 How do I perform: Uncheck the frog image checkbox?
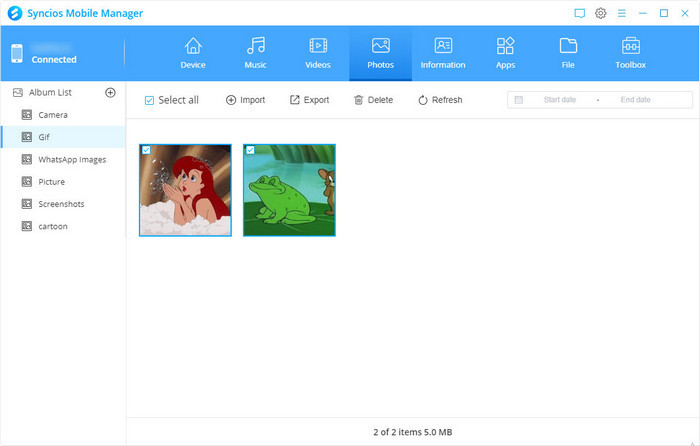pos(250,150)
